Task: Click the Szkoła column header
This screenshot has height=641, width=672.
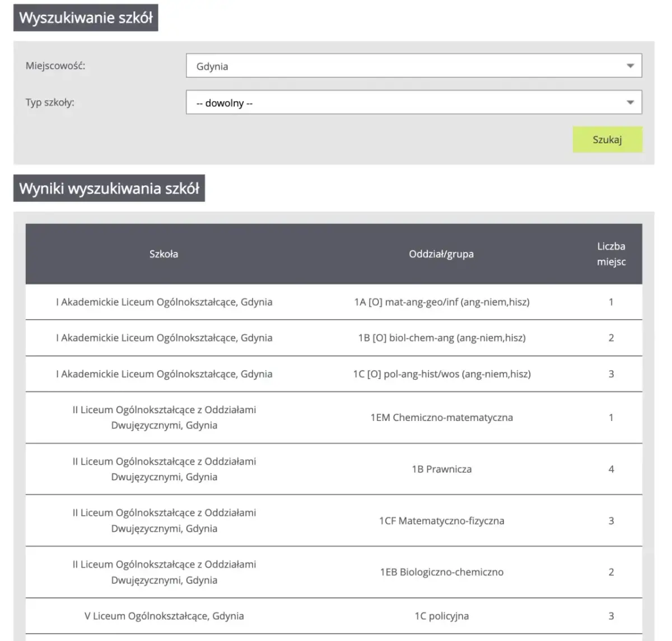Action: point(164,254)
